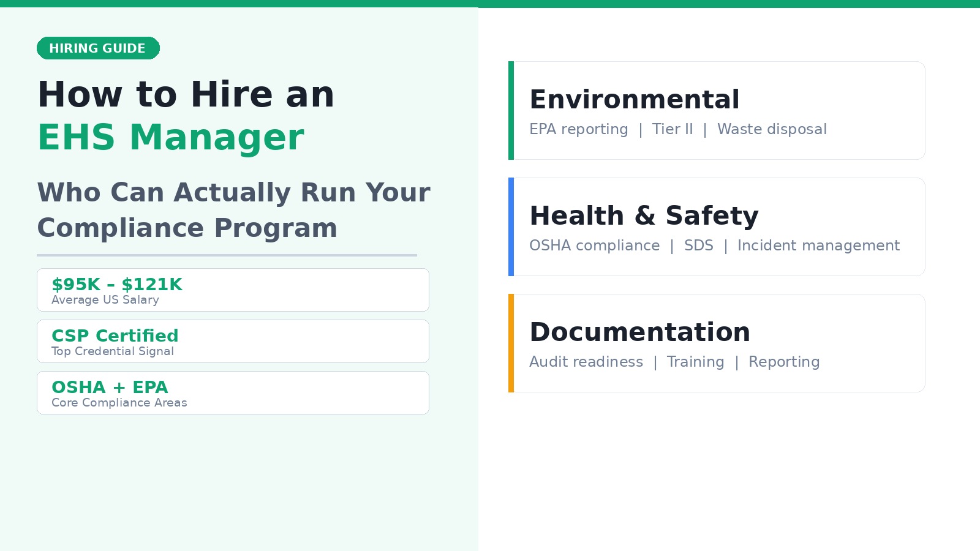Click the 'OSHA + EPA' stat heading
This screenshot has width=980, height=551.
tap(110, 388)
